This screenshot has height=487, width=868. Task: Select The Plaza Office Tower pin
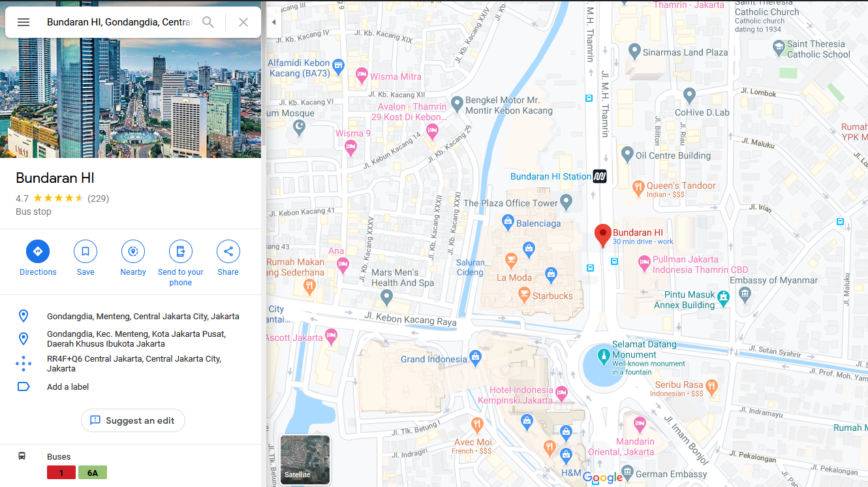click(566, 201)
